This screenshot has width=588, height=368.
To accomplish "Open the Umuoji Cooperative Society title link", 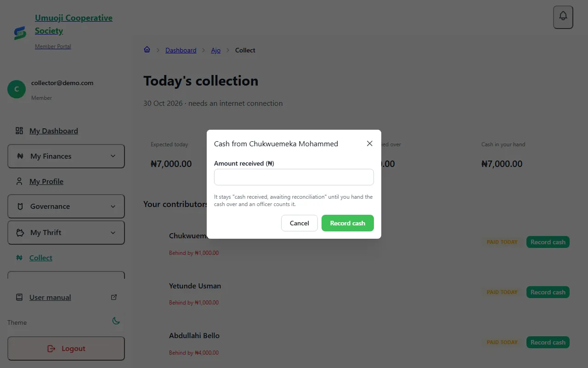I will tap(73, 24).
